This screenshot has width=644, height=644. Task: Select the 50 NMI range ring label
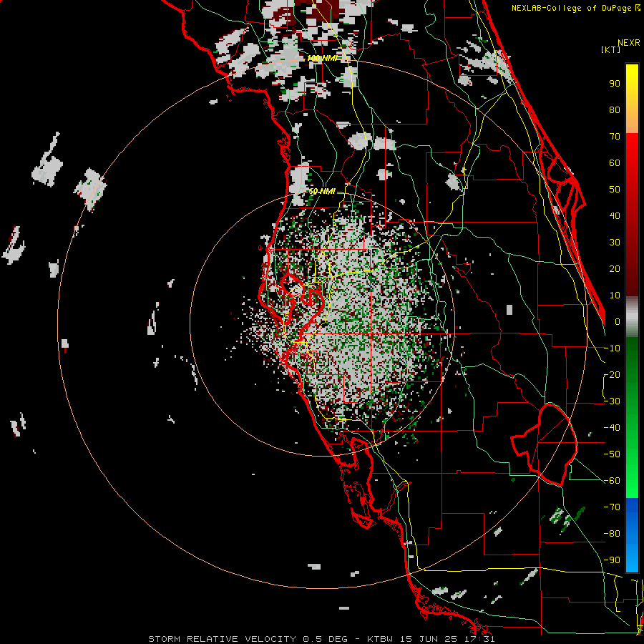pyautogui.click(x=323, y=191)
